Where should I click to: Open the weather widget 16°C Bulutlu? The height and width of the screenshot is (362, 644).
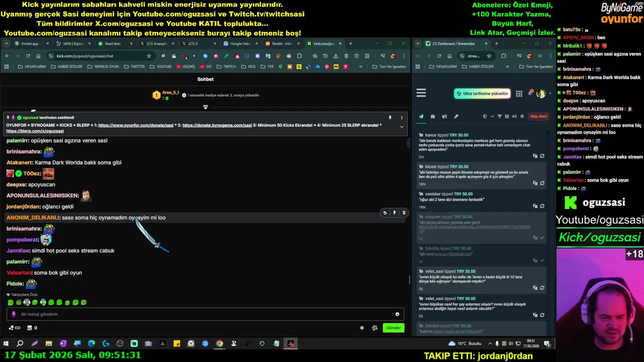pyautogui.click(x=464, y=344)
